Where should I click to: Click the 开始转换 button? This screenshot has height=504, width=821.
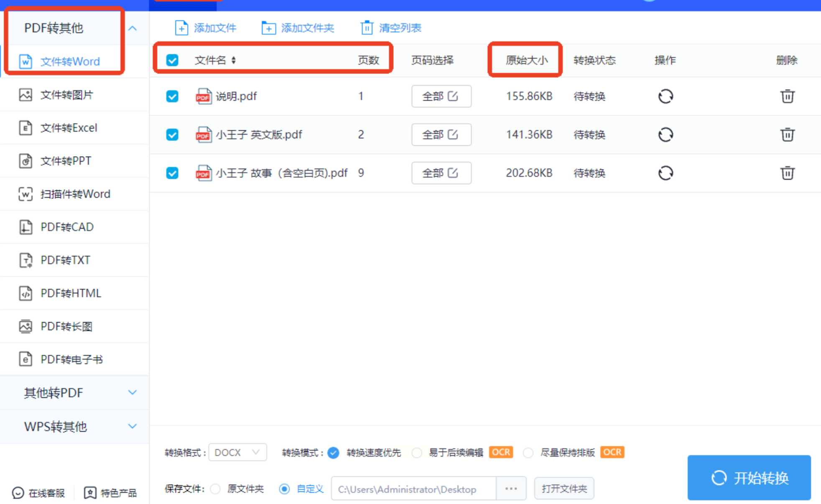(749, 478)
